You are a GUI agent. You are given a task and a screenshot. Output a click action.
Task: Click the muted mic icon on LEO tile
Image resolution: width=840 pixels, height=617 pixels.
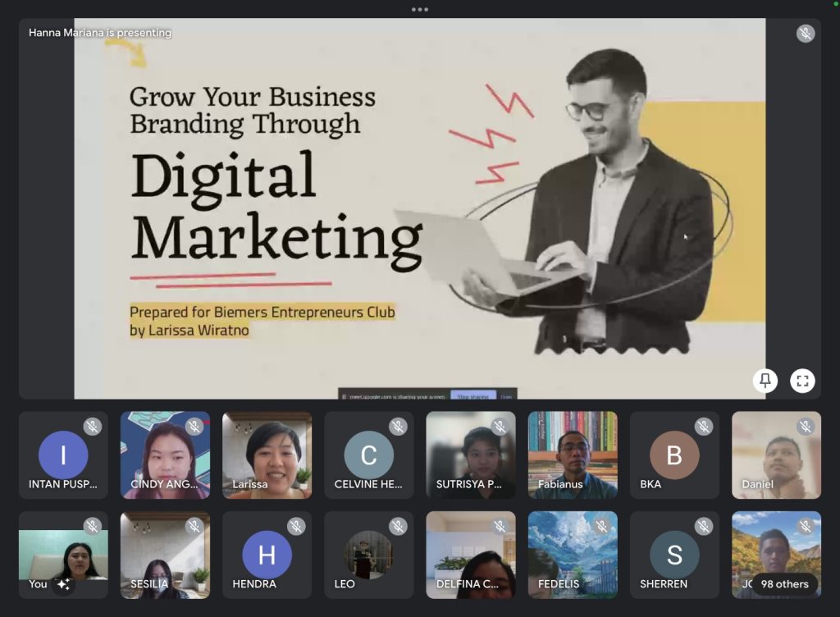398,527
